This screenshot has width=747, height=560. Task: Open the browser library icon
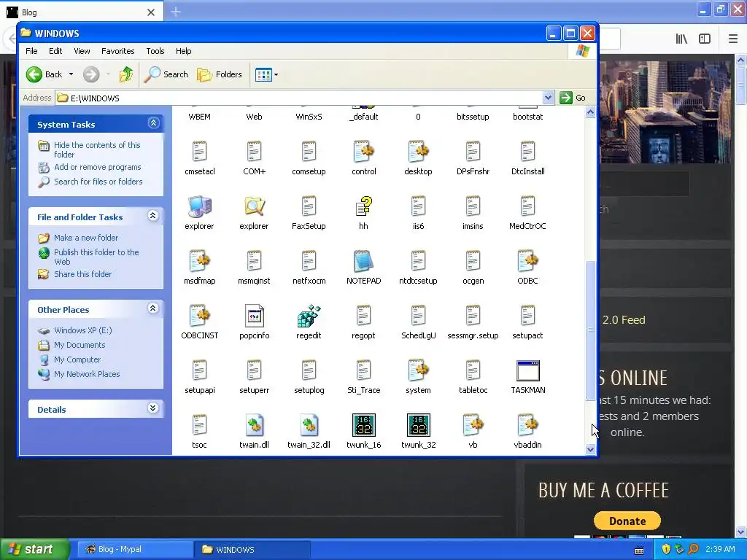pyautogui.click(x=681, y=39)
